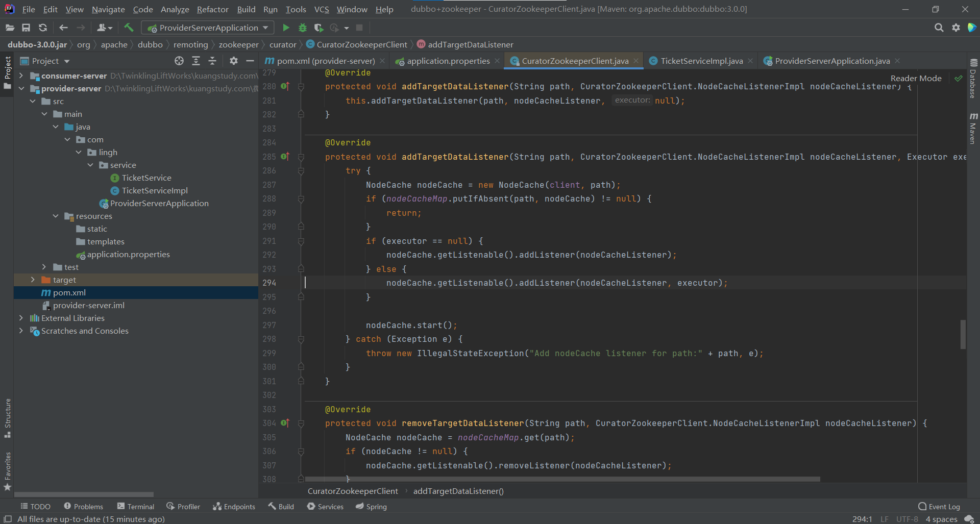Toggle the Project side tab
The width and height of the screenshot is (980, 524).
8,72
